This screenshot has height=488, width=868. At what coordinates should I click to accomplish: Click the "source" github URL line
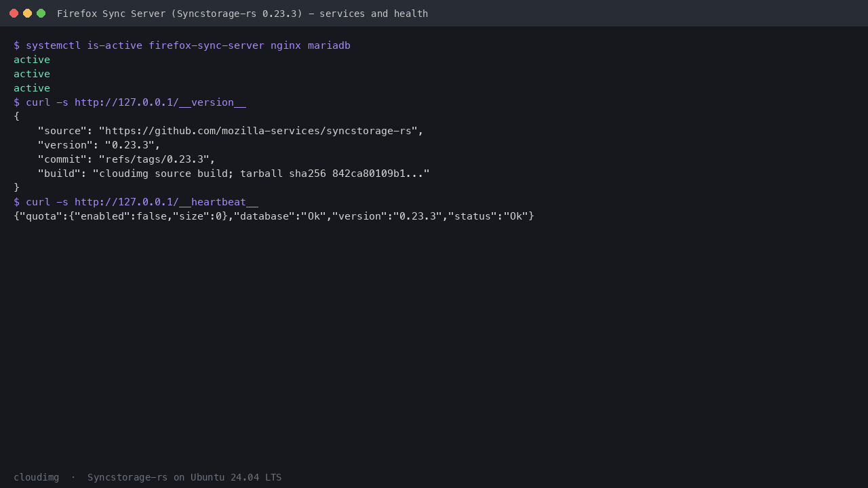click(231, 131)
